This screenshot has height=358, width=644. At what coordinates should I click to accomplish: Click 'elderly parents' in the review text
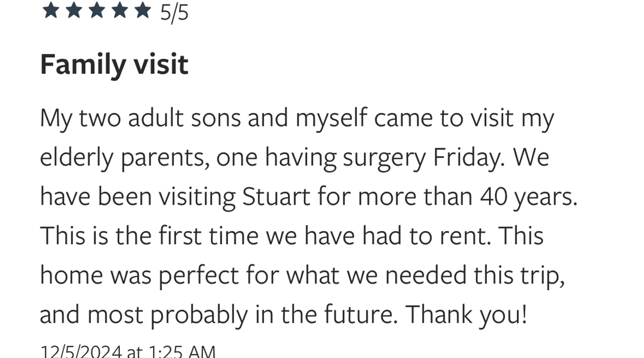[122, 158]
